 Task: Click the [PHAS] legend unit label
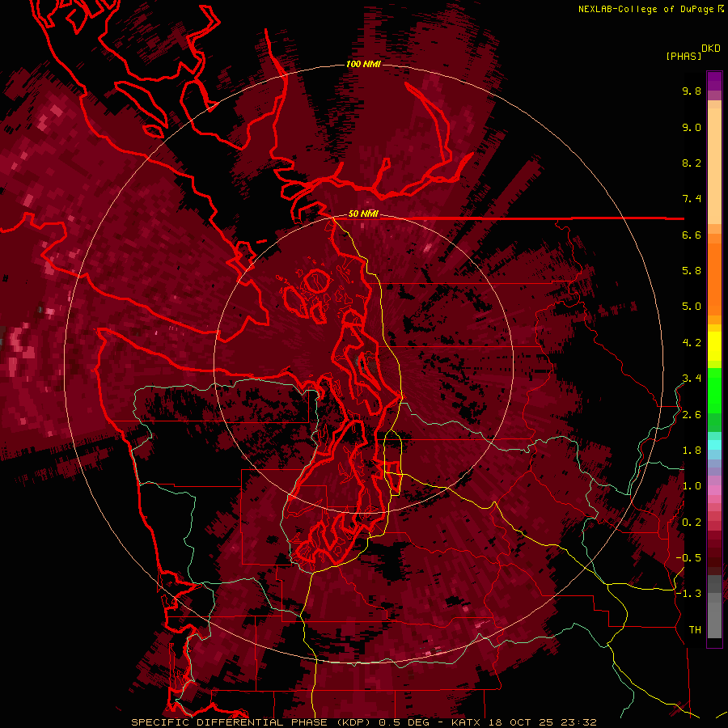(684, 56)
